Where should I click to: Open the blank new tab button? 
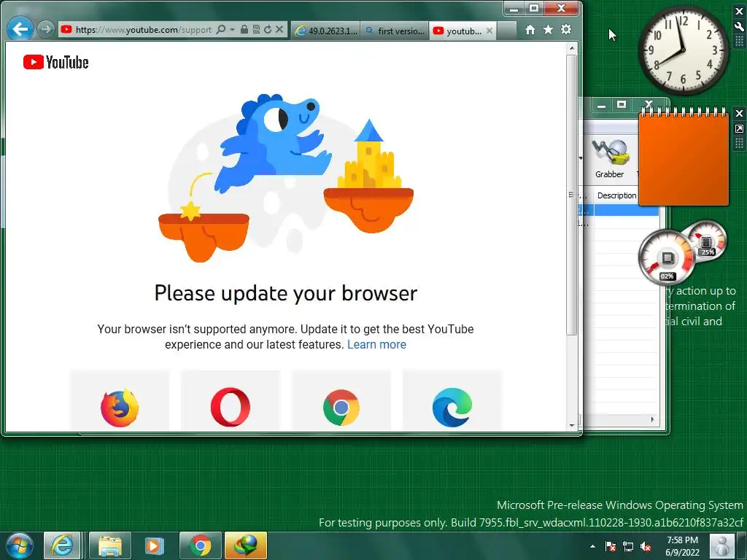[x=506, y=31]
